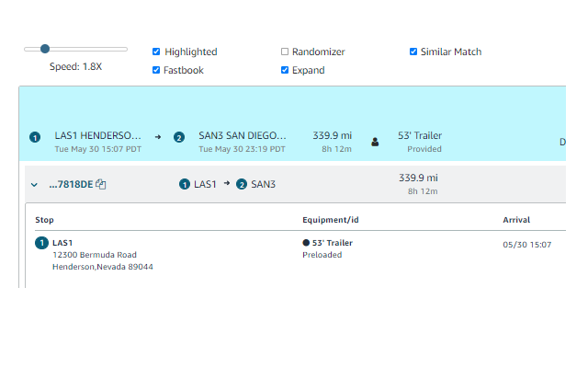588x368 pixels.
Task: Uncheck the Highlighted checkbox
Action: pos(156,52)
